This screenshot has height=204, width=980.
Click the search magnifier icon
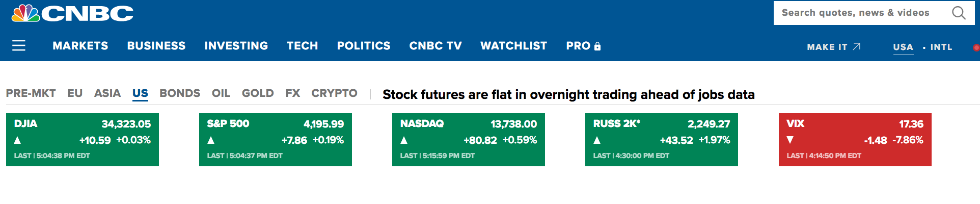pos(959,13)
